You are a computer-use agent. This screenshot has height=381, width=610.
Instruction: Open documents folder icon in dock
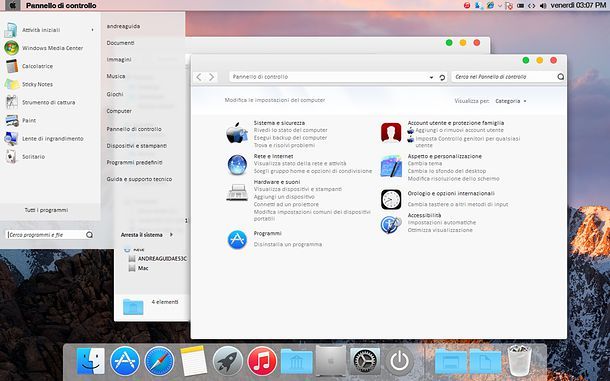coord(485,361)
